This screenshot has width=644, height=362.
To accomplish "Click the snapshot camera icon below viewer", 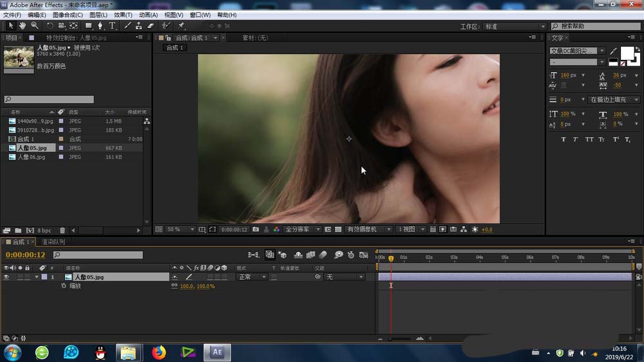I will pyautogui.click(x=256, y=229).
